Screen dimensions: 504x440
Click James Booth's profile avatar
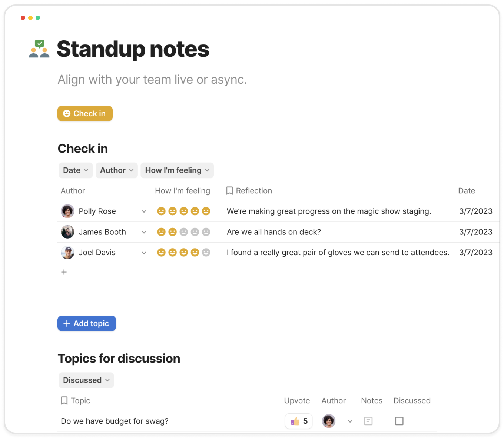click(x=67, y=232)
